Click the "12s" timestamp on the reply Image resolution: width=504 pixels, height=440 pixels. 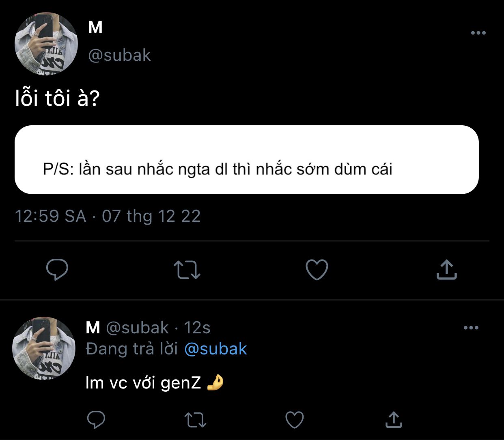[x=197, y=328]
